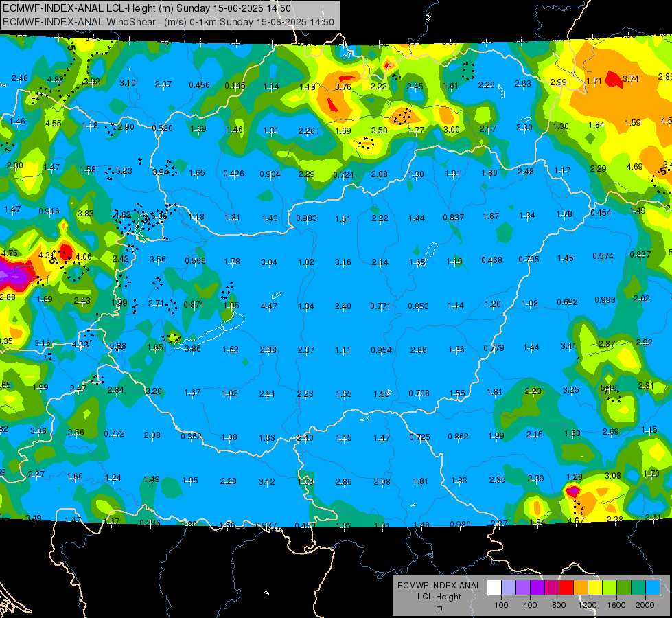Click the wind shear value 0.468
The width and height of the screenshot is (672, 618).
(x=491, y=260)
